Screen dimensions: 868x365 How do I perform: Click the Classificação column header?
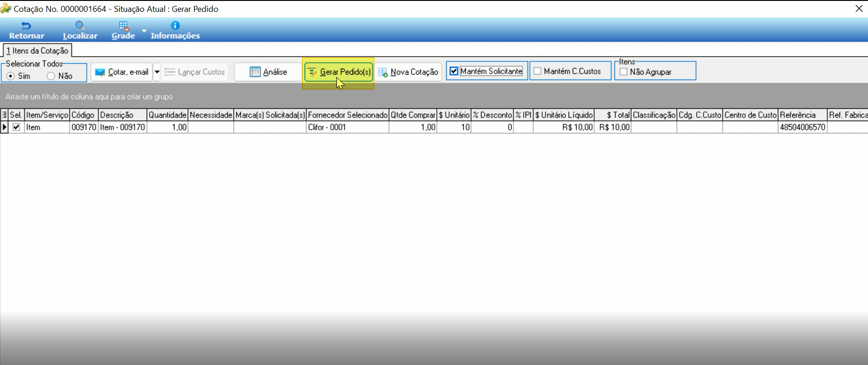pyautogui.click(x=654, y=115)
